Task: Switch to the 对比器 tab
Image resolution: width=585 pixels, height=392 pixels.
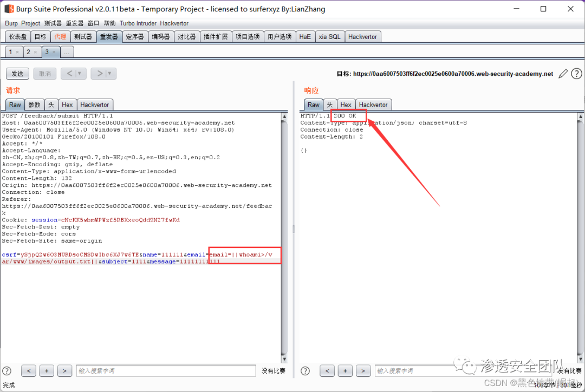Action: 186,37
